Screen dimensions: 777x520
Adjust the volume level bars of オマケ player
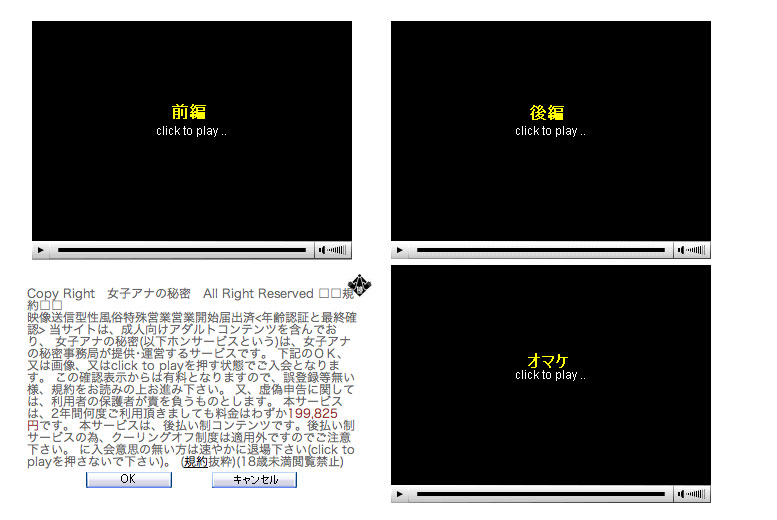click(697, 494)
